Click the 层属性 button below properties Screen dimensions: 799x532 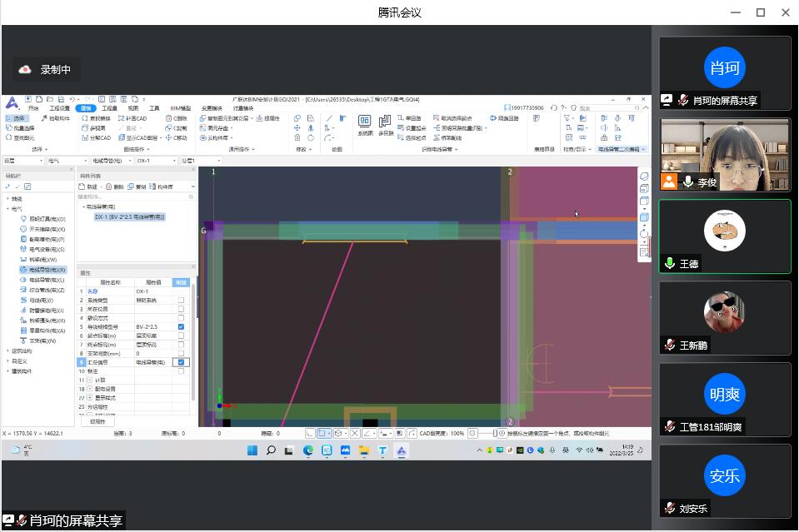[97, 421]
